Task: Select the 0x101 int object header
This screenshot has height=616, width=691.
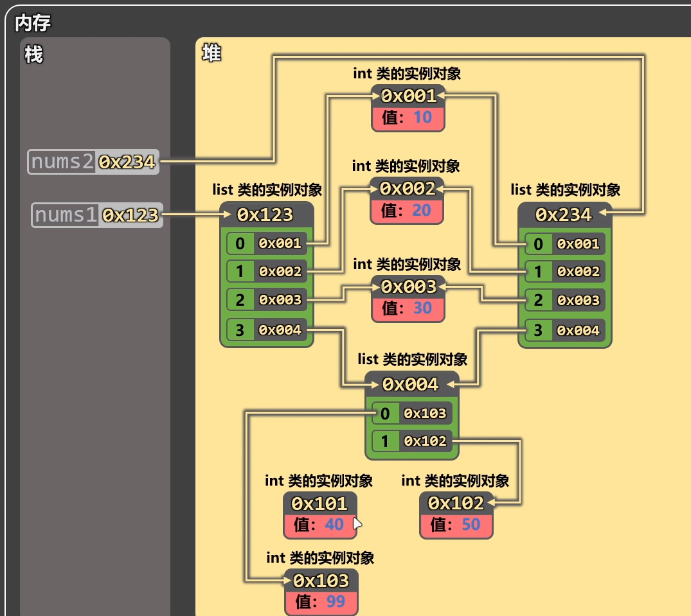Action: click(x=320, y=504)
